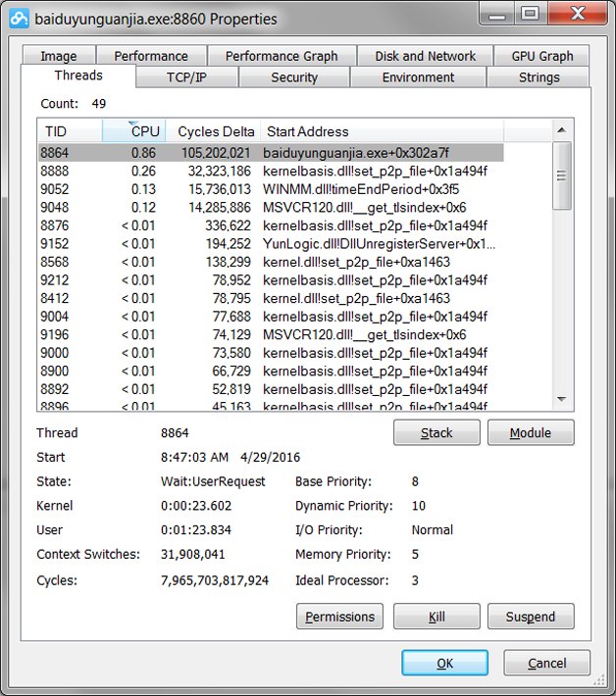Click the Dynamic Priority value 10

419,506
